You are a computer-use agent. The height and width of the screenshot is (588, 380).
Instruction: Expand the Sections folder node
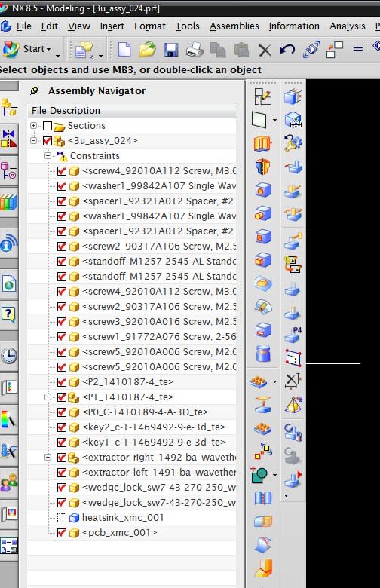click(x=33, y=126)
